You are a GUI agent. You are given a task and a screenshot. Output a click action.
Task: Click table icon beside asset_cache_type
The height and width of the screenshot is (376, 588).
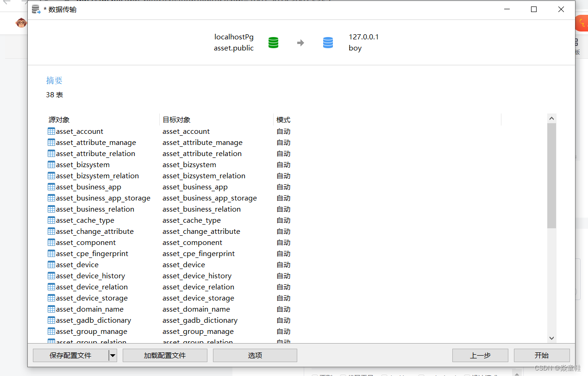tap(51, 220)
